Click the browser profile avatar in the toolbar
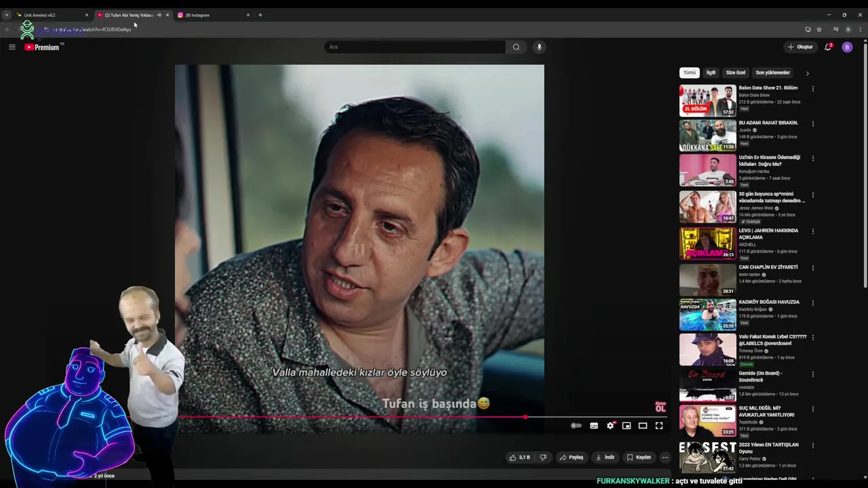This screenshot has width=868, height=488. point(848,29)
